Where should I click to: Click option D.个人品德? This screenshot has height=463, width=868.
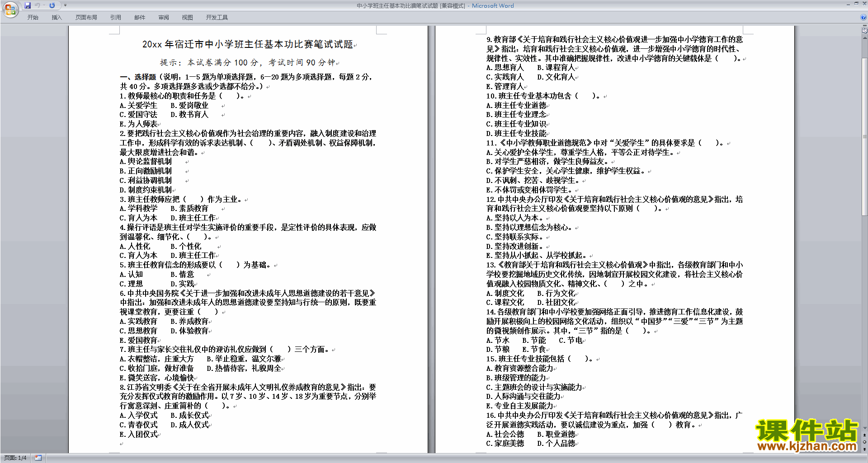pyautogui.click(x=556, y=443)
